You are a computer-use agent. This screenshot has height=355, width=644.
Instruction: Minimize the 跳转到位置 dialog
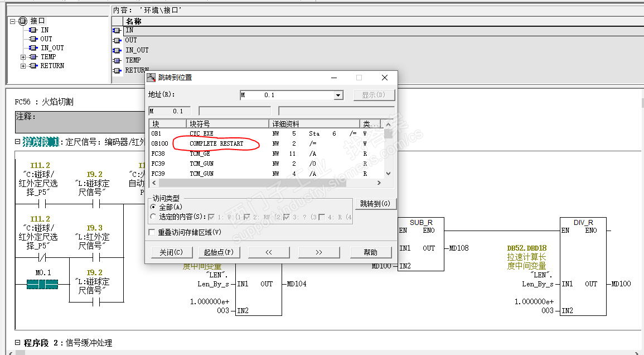[335, 78]
